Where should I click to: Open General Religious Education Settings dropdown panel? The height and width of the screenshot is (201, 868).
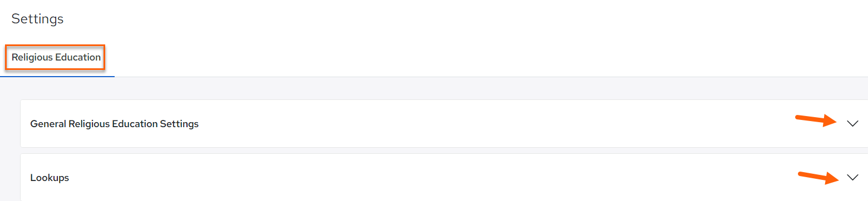click(444, 124)
